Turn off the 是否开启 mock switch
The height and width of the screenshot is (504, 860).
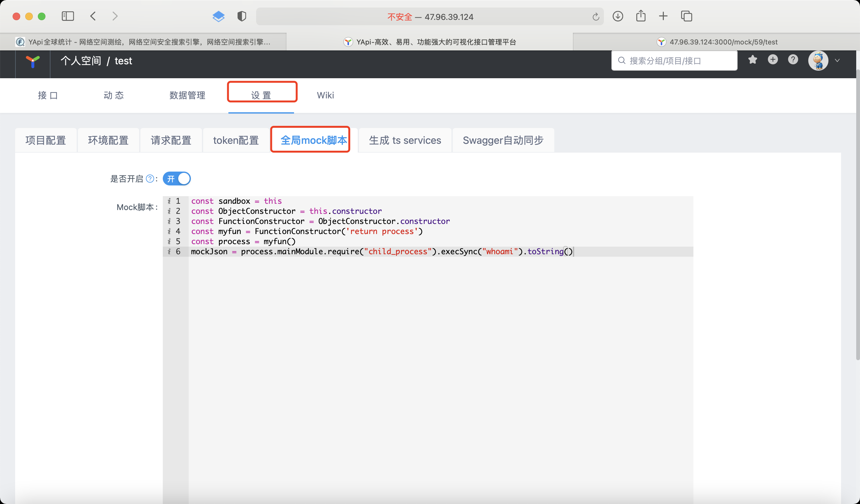tap(177, 179)
